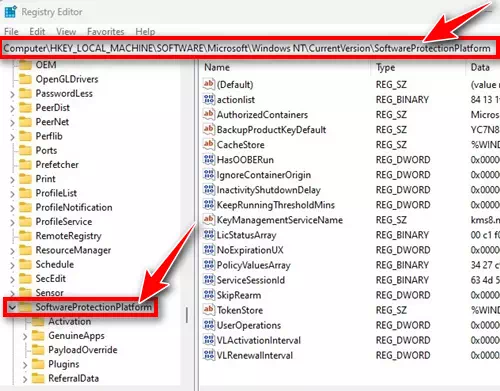
Task: Open the Edit menu
Action: click(37, 32)
